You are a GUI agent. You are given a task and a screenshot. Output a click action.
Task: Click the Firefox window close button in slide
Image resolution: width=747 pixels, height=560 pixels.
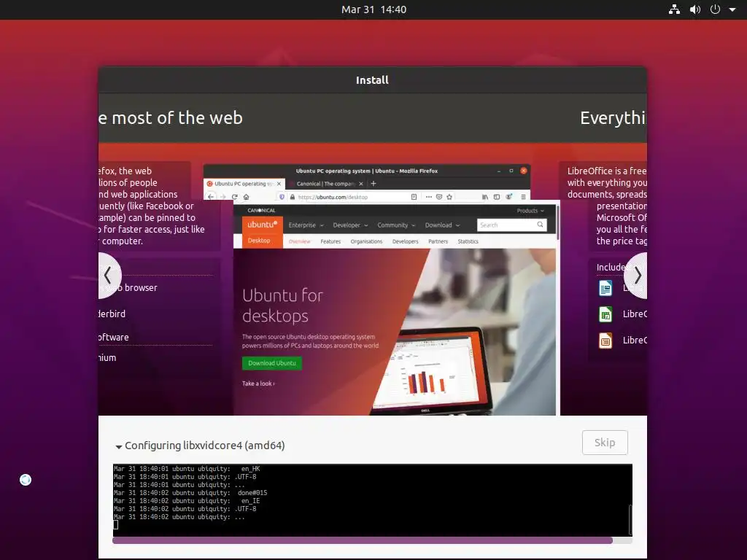(x=524, y=171)
